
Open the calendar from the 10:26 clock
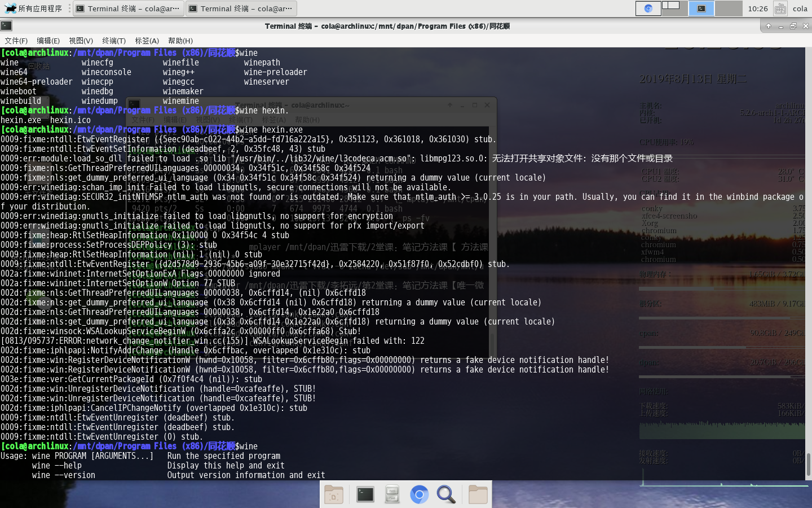coord(758,8)
